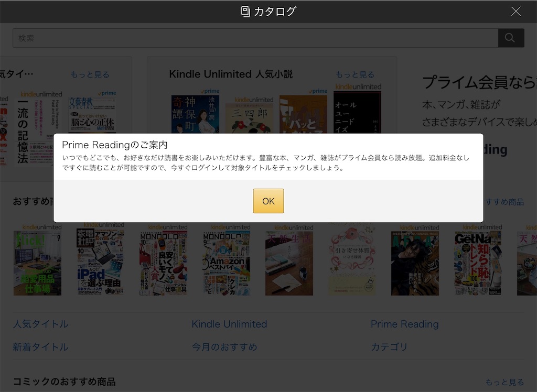Viewport: 537px width, 392px height.
Task: Focus the 検索 search input field
Action: point(255,38)
